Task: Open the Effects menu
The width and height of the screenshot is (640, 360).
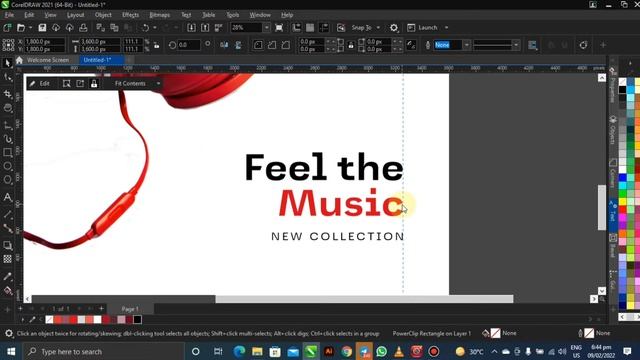Action: pos(130,15)
